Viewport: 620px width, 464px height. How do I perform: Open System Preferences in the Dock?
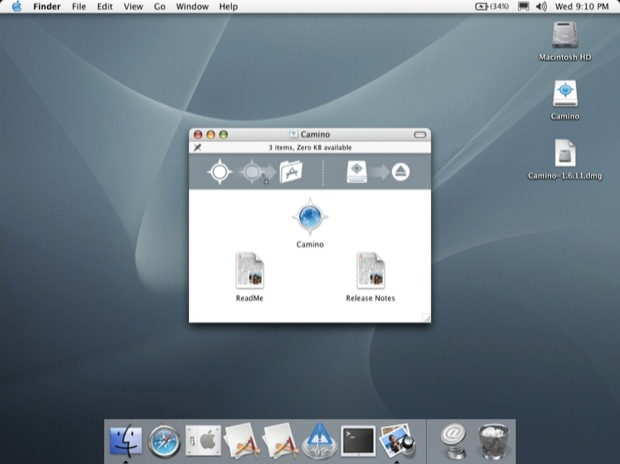203,440
